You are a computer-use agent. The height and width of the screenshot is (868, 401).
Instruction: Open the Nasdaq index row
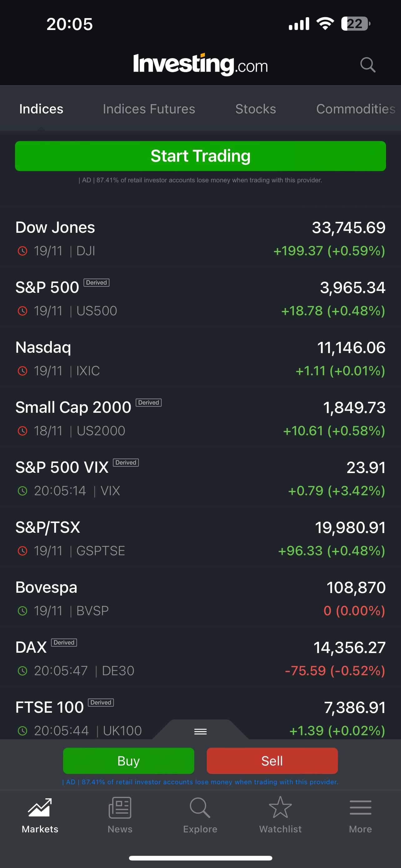(200, 359)
